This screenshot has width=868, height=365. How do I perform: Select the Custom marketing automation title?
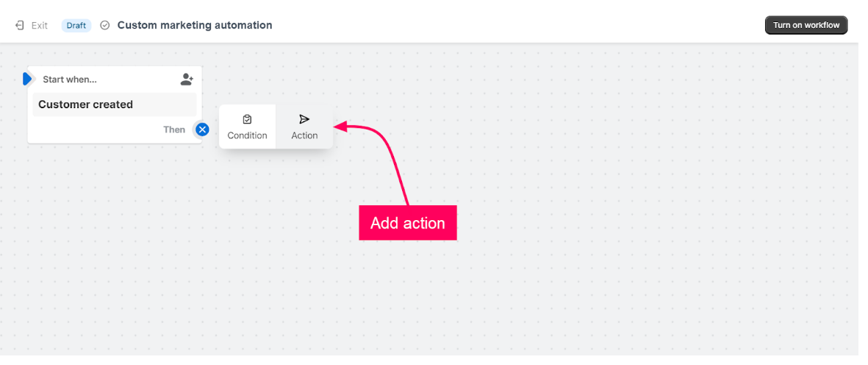pos(195,25)
